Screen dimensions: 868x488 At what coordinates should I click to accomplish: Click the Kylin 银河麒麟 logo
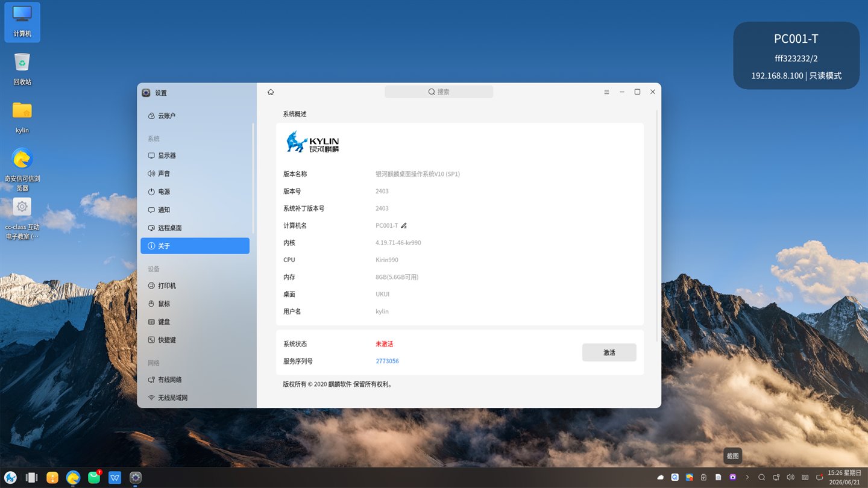[x=313, y=142]
